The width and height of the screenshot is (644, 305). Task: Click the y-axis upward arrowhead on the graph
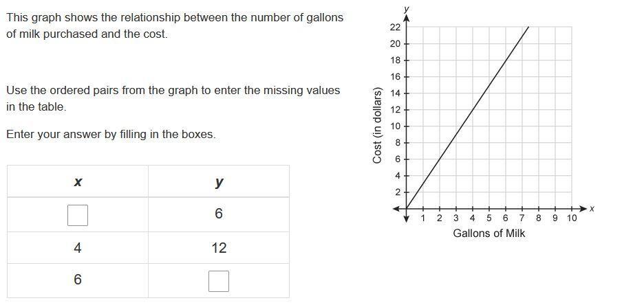(x=406, y=17)
